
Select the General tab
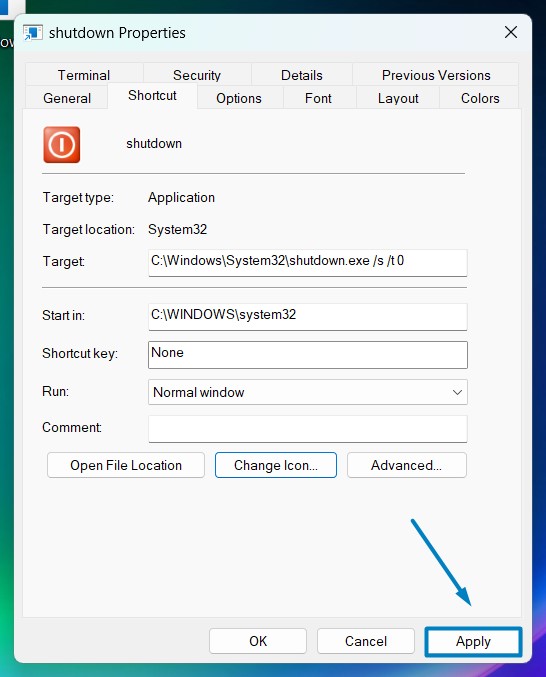point(67,98)
